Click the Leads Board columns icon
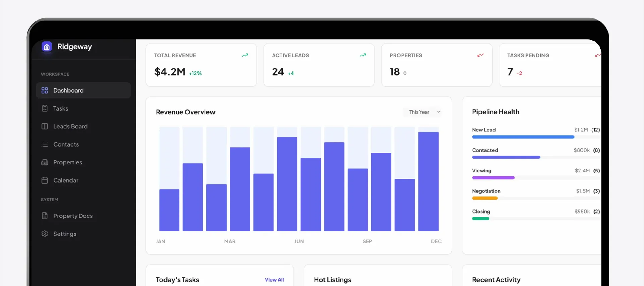644x286 pixels. pos(45,126)
